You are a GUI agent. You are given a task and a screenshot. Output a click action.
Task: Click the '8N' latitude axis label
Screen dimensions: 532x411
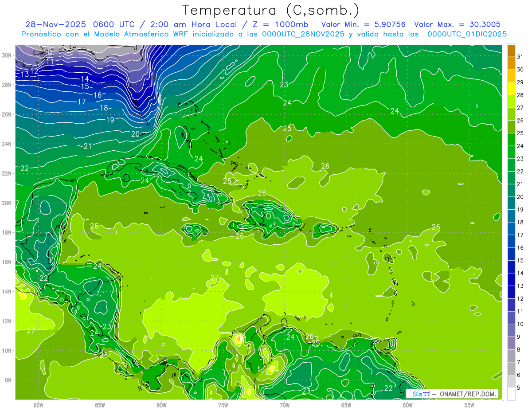pos(9,380)
